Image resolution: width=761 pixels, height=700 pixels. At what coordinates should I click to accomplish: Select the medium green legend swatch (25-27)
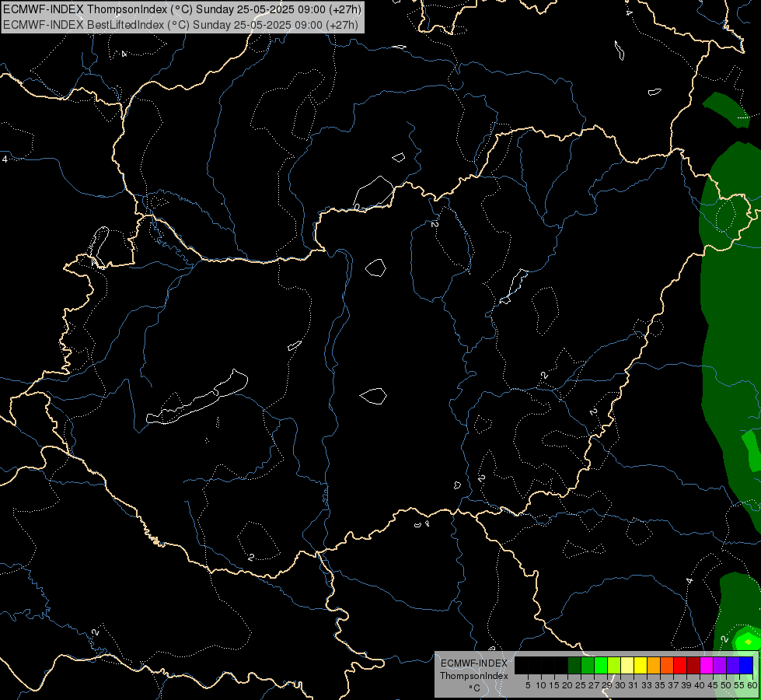588,665
